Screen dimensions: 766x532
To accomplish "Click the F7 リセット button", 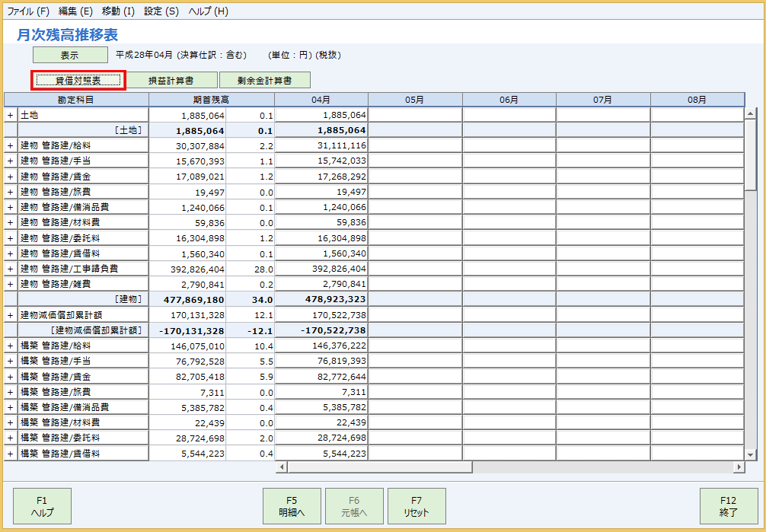I will (x=417, y=506).
